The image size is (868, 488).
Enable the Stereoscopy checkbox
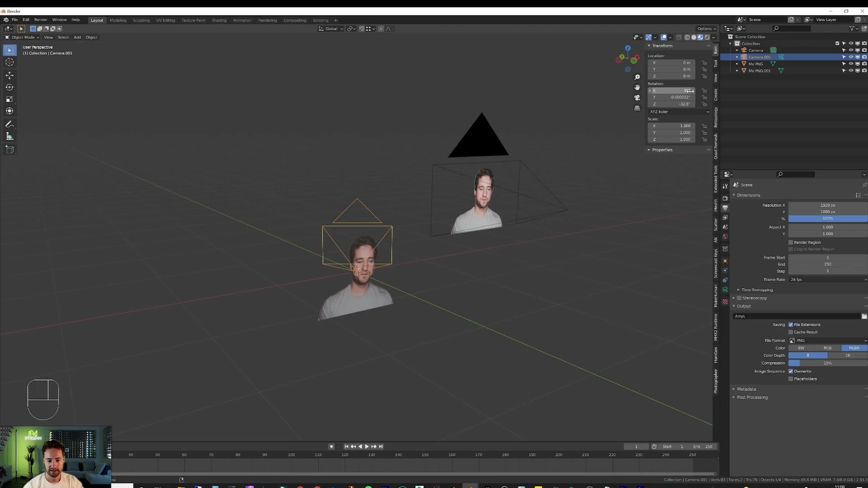tap(739, 298)
